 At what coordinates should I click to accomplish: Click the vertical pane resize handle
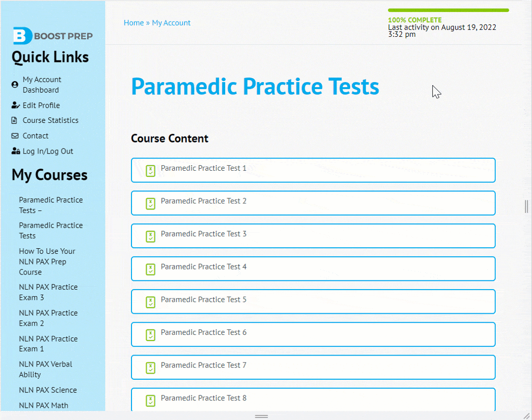pyautogui.click(x=526, y=206)
